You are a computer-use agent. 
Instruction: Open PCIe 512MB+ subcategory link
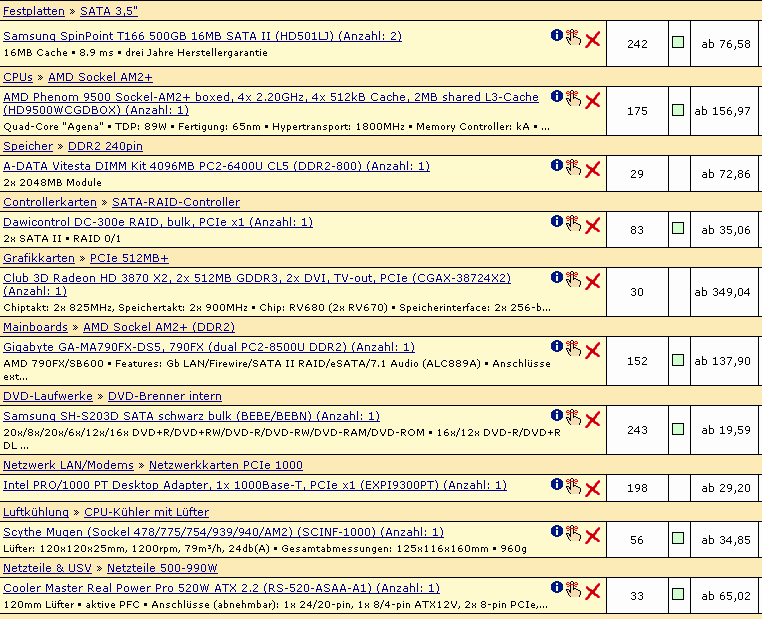click(x=129, y=258)
